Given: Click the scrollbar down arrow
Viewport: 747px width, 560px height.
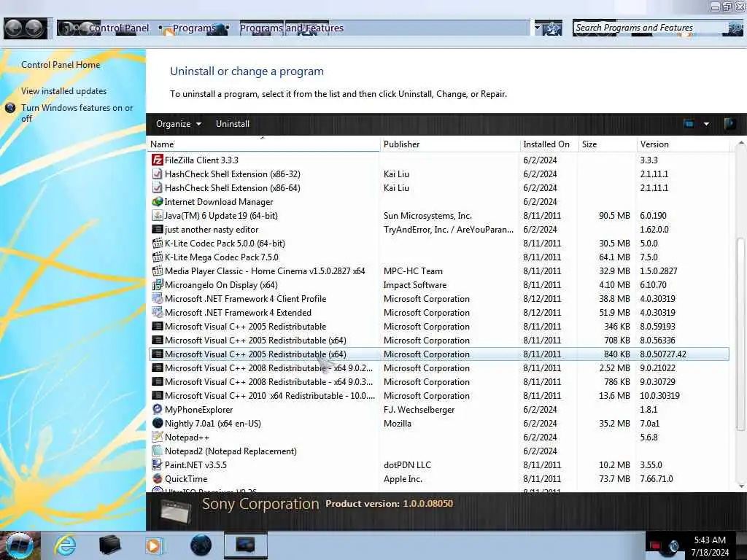Looking at the screenshot, I should click(740, 486).
